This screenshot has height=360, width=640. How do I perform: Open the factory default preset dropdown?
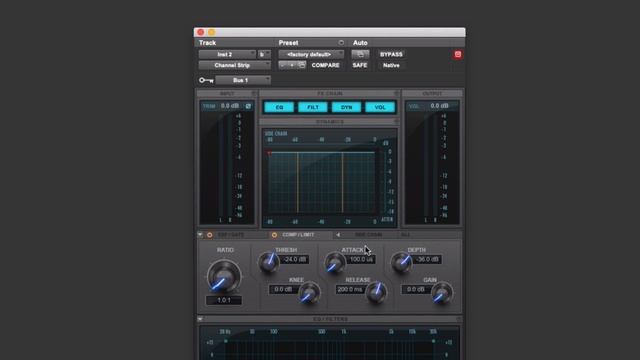point(311,54)
